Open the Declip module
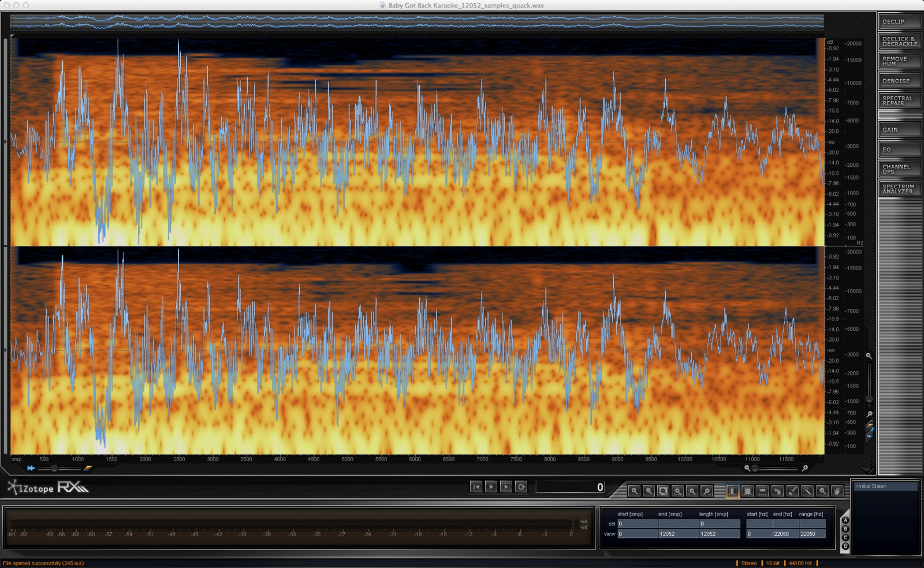924x568 pixels. [900, 22]
